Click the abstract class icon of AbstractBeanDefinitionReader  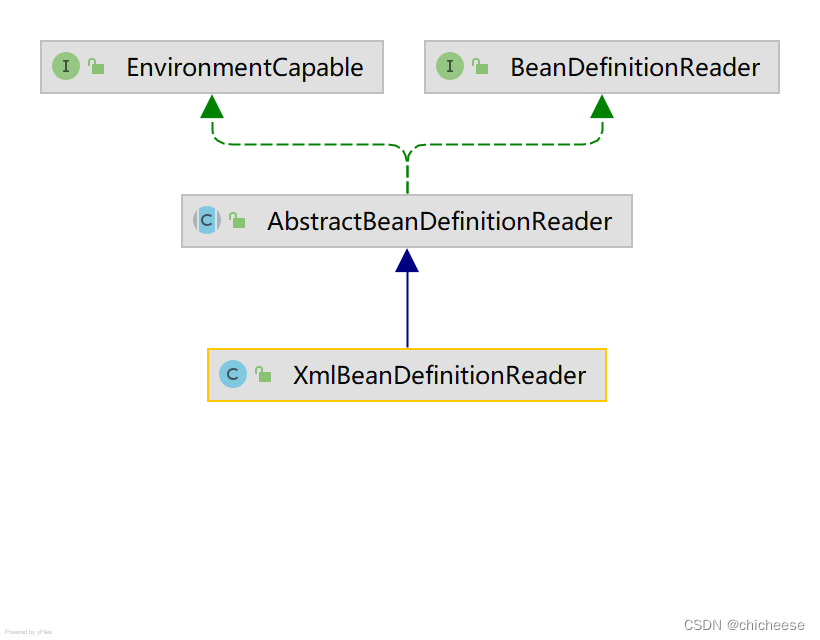[207, 220]
